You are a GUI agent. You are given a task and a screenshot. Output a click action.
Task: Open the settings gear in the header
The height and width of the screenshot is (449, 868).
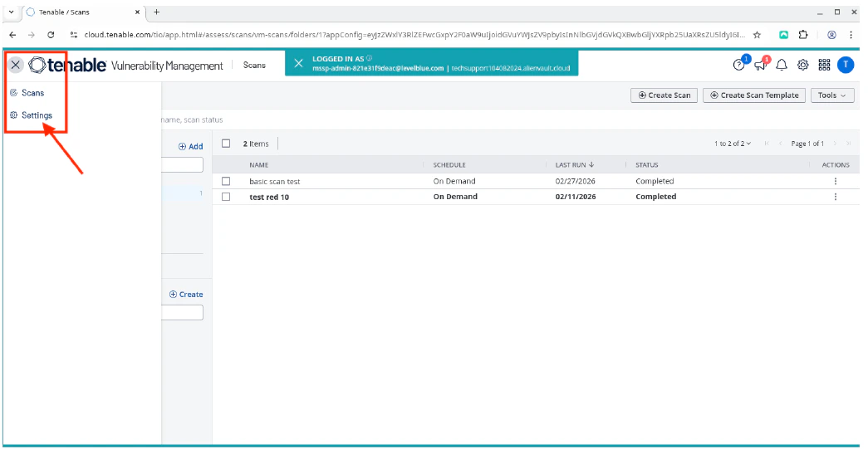click(802, 66)
